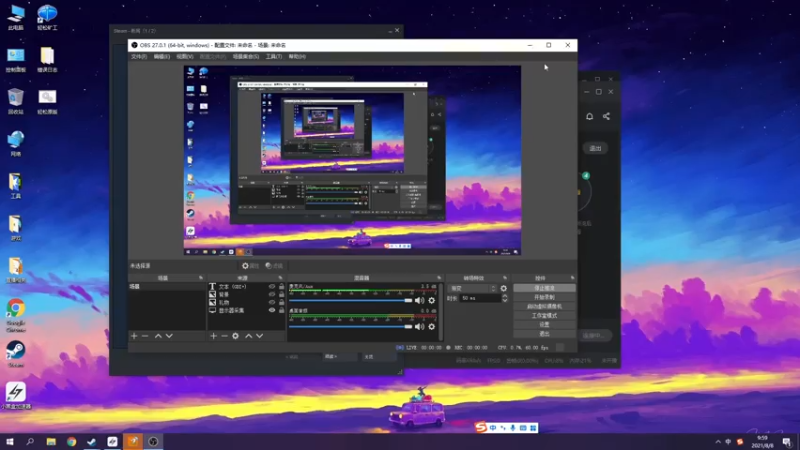Click the Studio Mode button
This screenshot has height=450, width=800.
click(544, 316)
